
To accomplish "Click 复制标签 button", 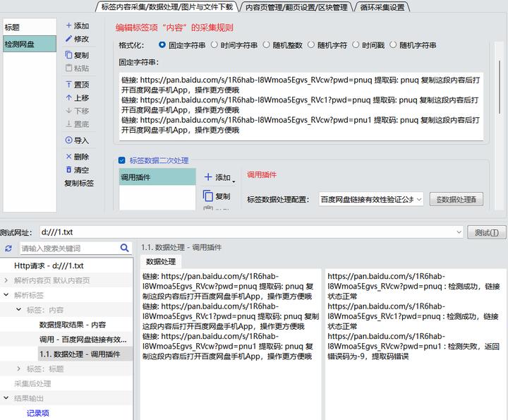I will [79, 183].
